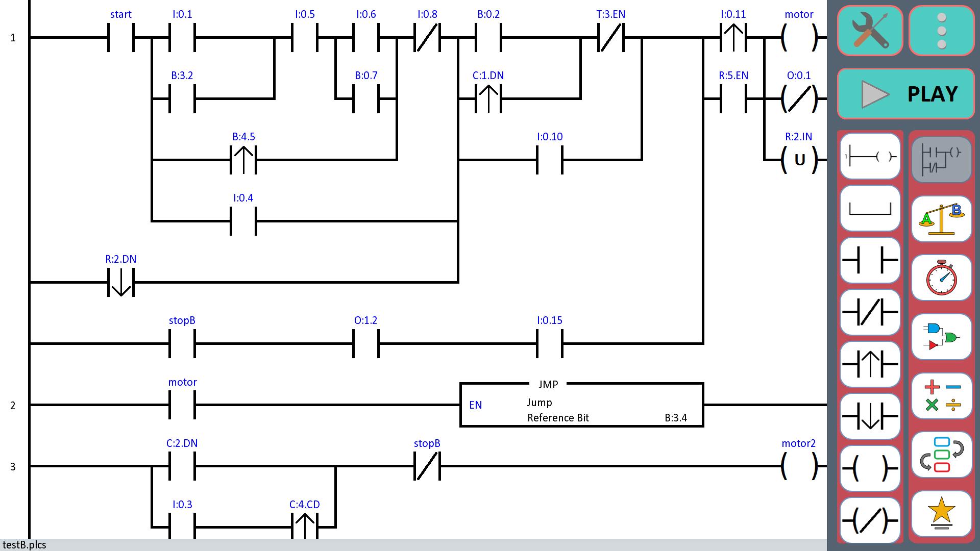Select the negated output coil tool

[x=870, y=520]
